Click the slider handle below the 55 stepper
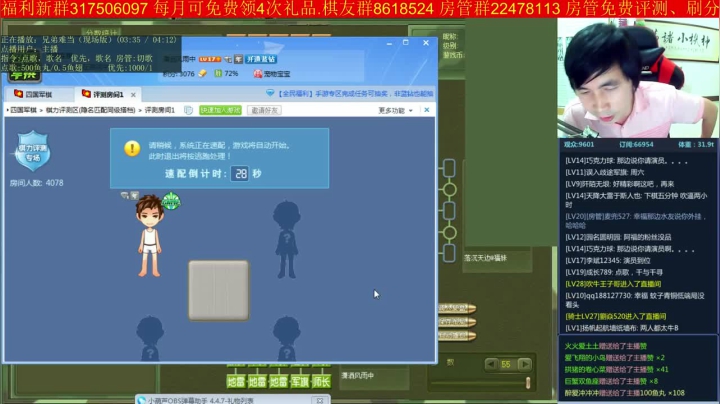The image size is (720, 404). point(528,382)
